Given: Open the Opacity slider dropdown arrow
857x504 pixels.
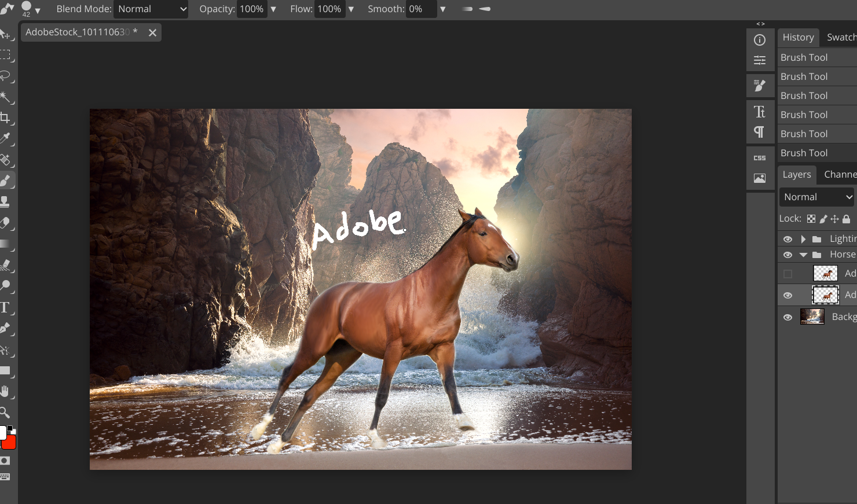Looking at the screenshot, I should coord(273,9).
